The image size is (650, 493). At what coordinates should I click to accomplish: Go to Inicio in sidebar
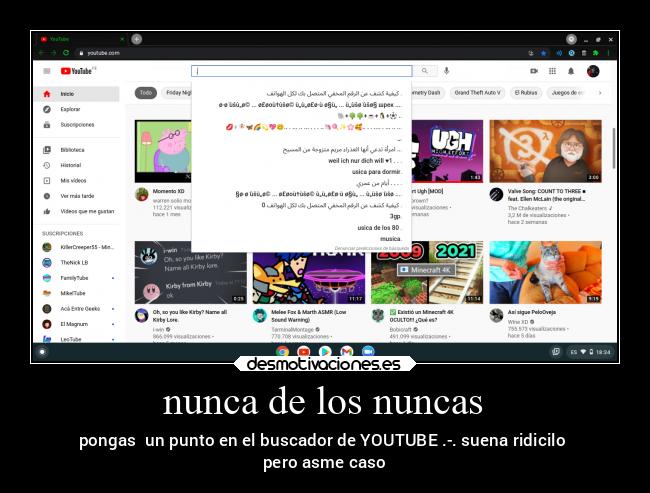76,94
